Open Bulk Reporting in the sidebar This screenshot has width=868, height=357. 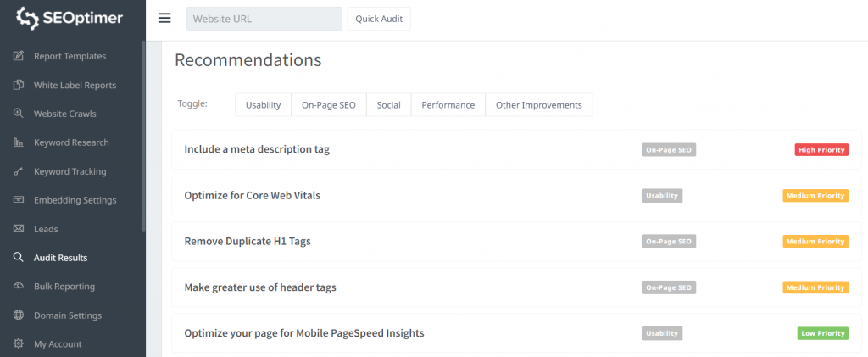[64, 287]
